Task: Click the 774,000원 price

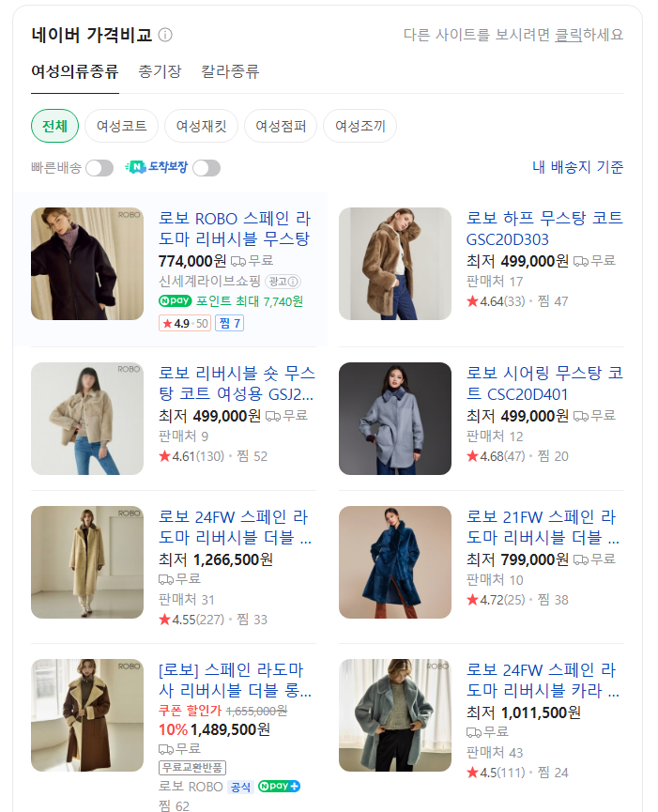Action: click(192, 260)
